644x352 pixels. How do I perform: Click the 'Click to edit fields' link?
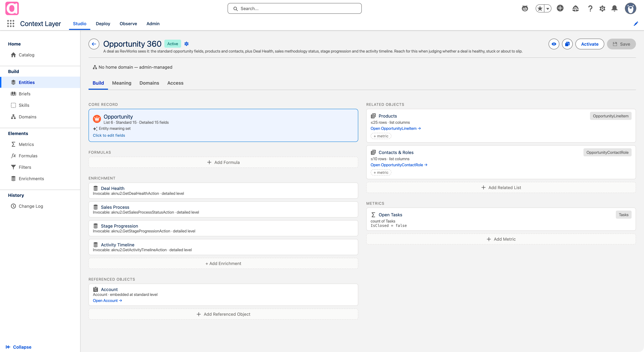(x=109, y=135)
